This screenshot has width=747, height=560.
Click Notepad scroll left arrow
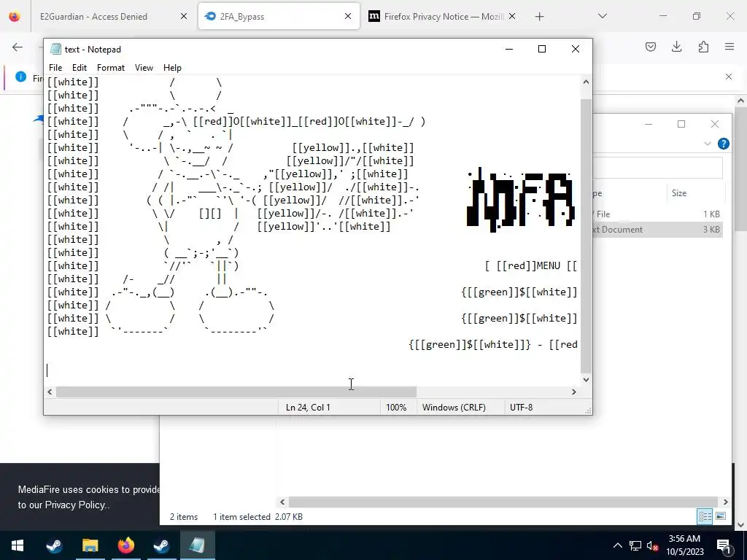[50, 392]
